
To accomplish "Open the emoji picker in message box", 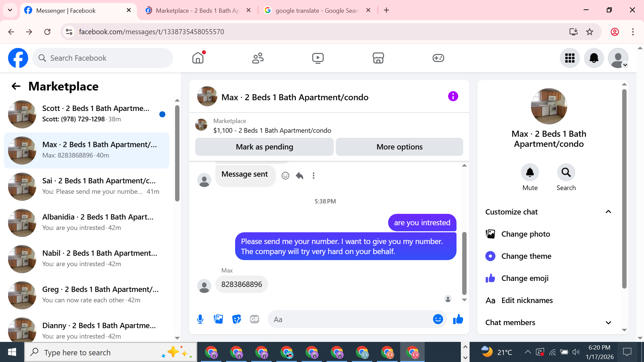I will click(x=438, y=319).
